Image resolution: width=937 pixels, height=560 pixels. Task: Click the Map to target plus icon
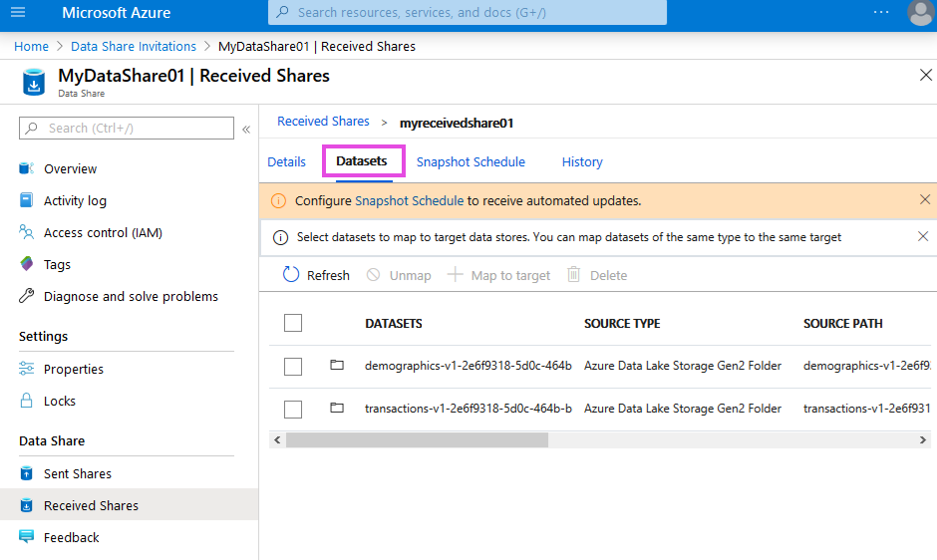456,274
